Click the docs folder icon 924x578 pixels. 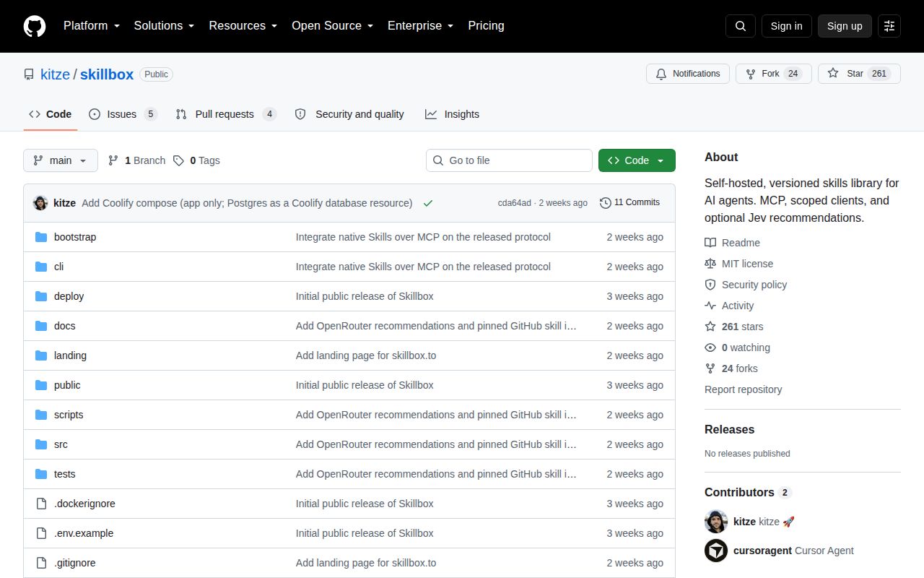[x=41, y=326]
